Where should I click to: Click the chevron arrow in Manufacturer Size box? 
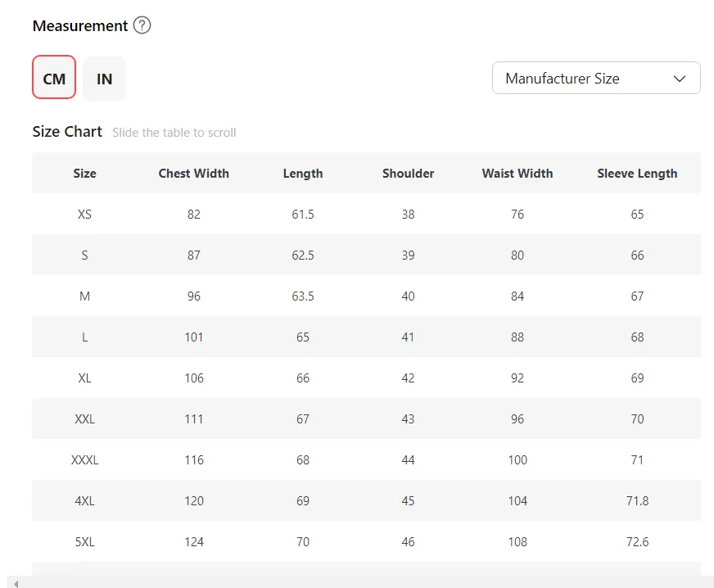point(680,79)
